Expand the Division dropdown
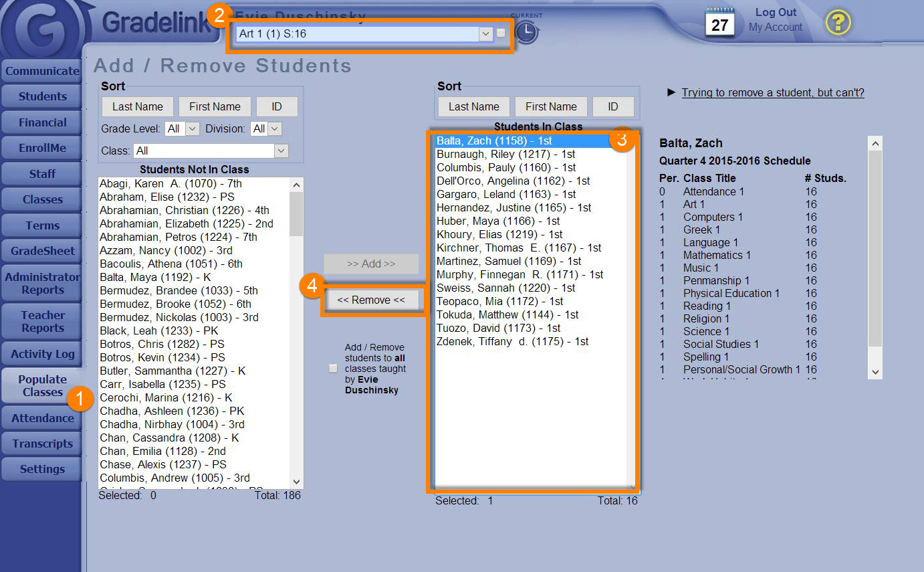Screen dimensions: 924x572 point(274,128)
